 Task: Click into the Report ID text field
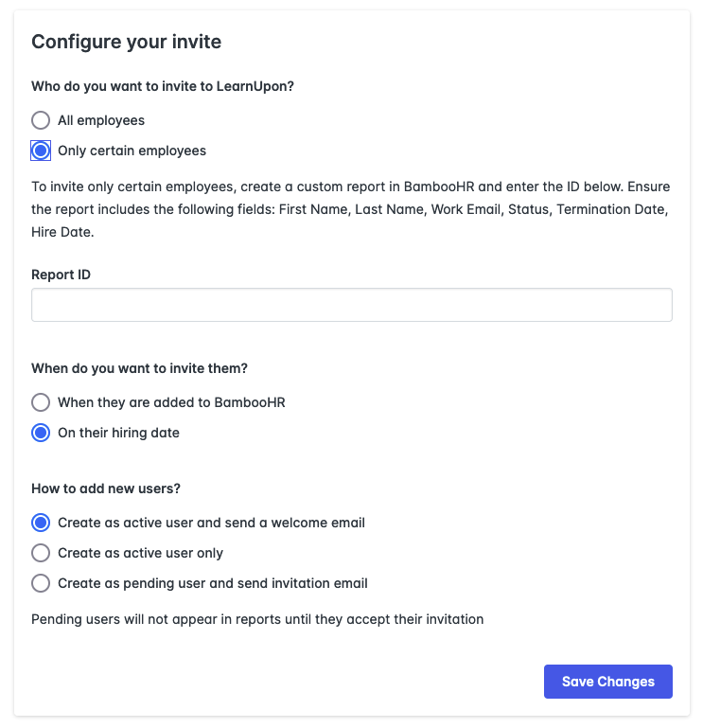[x=351, y=305]
